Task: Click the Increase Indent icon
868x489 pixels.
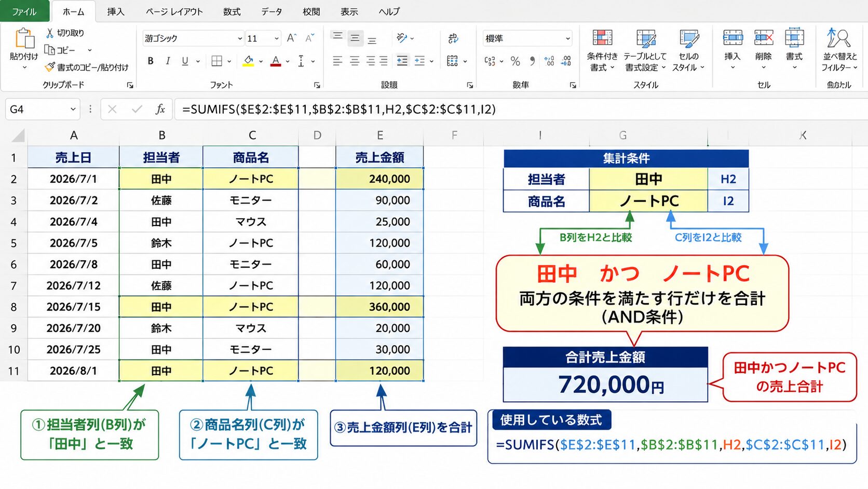Action: point(419,61)
